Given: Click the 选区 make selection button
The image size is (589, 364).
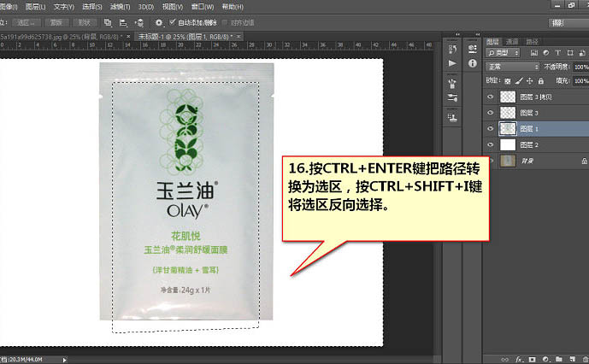Looking at the screenshot, I should click(x=26, y=22).
